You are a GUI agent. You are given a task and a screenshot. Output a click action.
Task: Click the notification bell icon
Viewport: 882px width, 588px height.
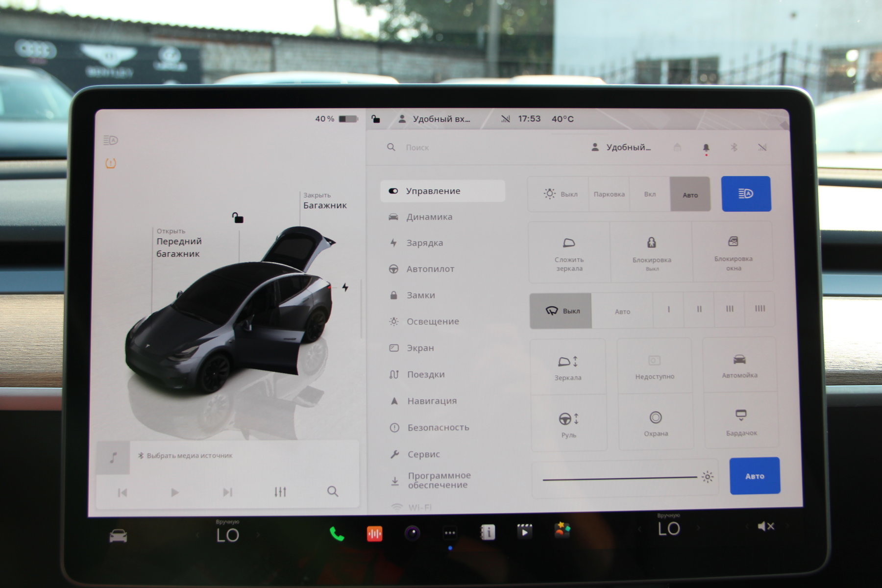706,147
